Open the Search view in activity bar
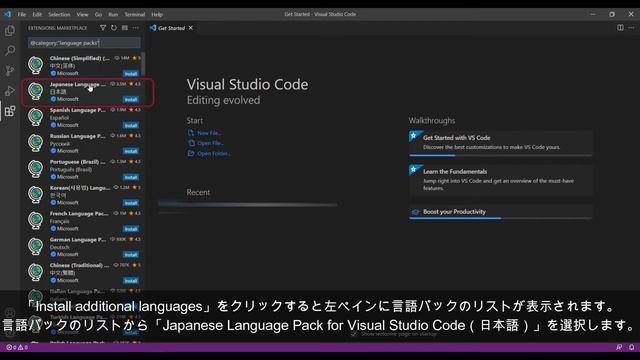This screenshot has height=360, width=640. (10, 50)
